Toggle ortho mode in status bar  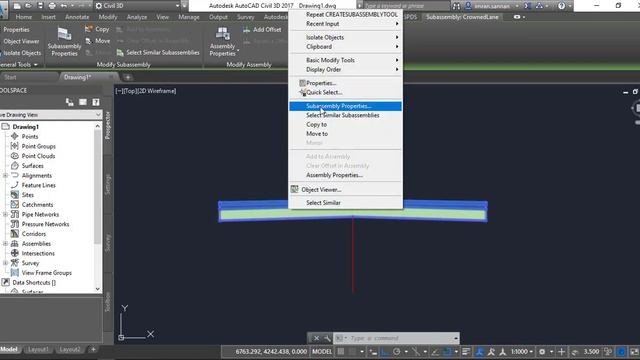[x=384, y=351]
